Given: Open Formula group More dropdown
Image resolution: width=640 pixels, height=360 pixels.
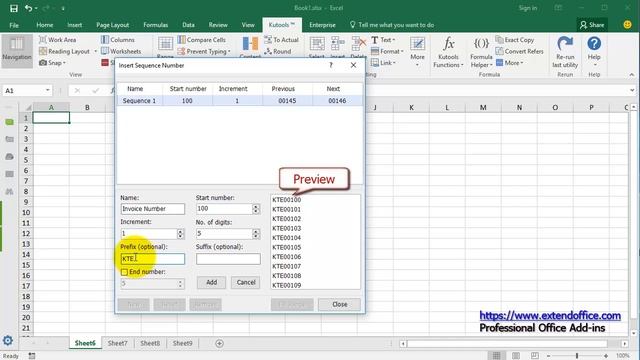Looking at the screenshot, I should pos(509,63).
